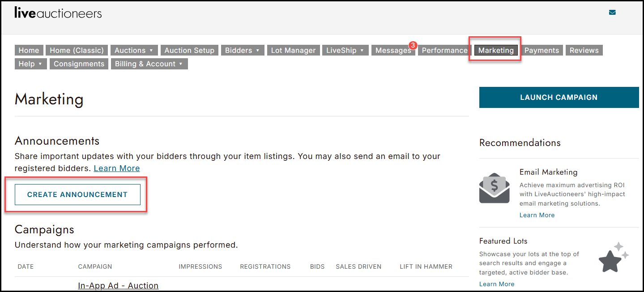
Task: Follow Learn More under Featured Lots
Action: coord(497,284)
